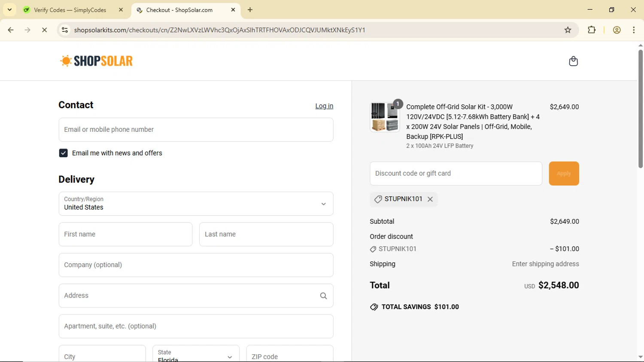Go forward in browser history
644x362 pixels.
pyautogui.click(x=27, y=30)
